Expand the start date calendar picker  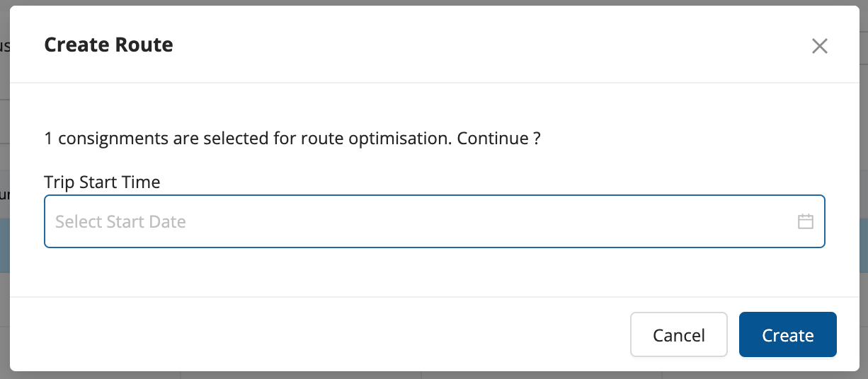click(805, 221)
